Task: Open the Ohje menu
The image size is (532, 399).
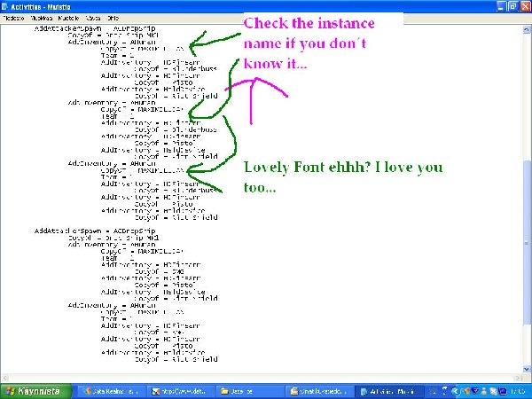Action: pos(113,18)
